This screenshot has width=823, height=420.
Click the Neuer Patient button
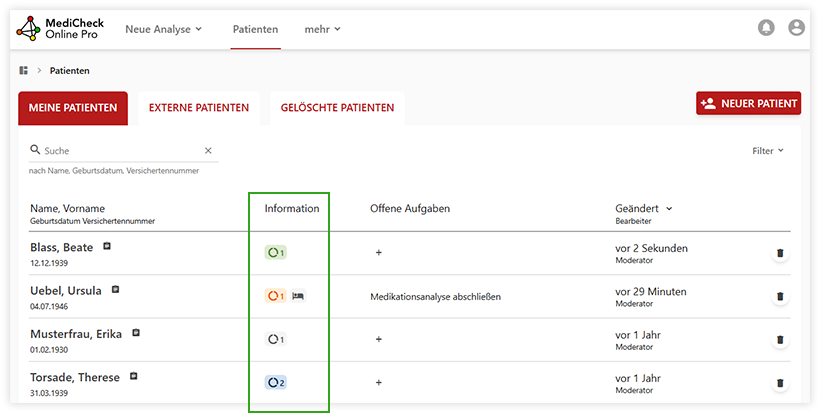click(x=748, y=103)
